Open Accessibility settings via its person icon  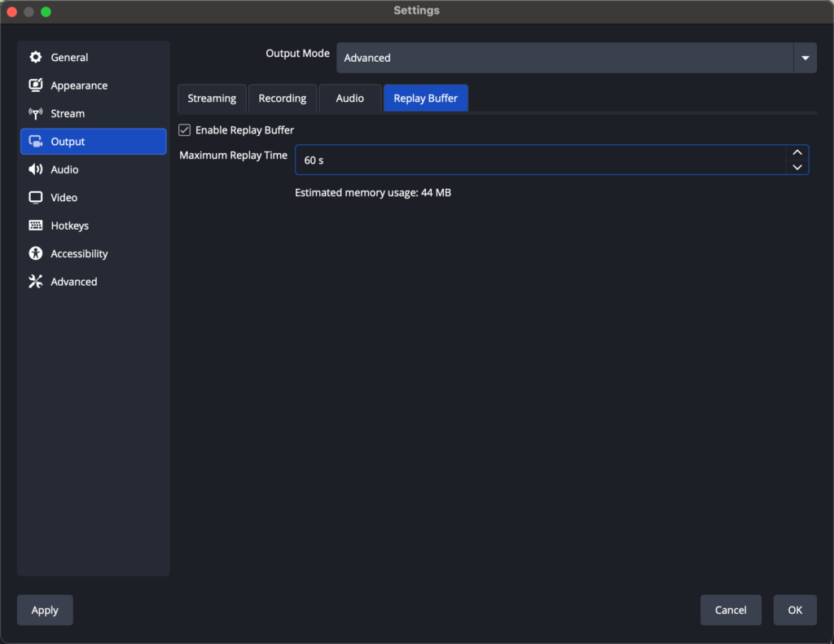pyautogui.click(x=36, y=253)
